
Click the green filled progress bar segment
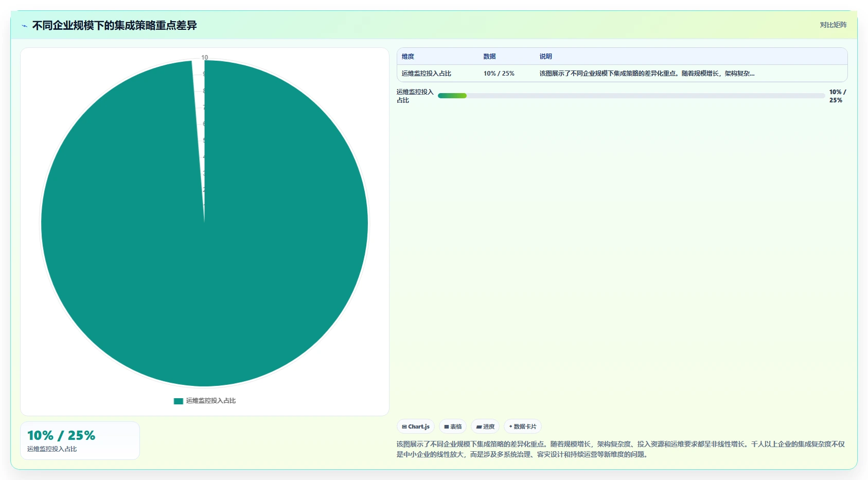coord(452,96)
